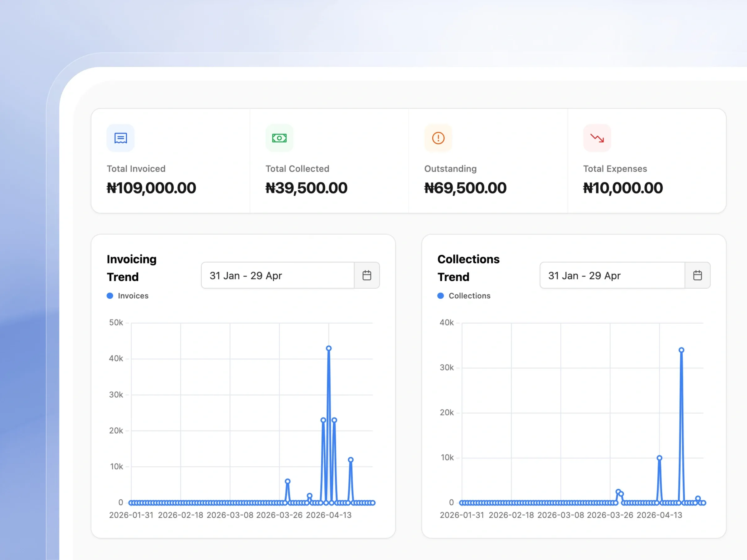This screenshot has height=560, width=747.
Task: Click the Invoicing Trend date range field
Action: tap(278, 275)
